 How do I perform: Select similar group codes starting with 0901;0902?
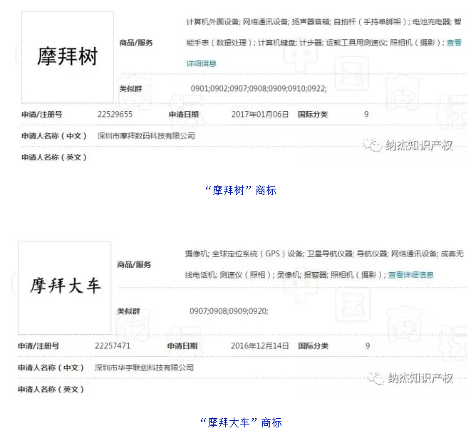pos(259,88)
